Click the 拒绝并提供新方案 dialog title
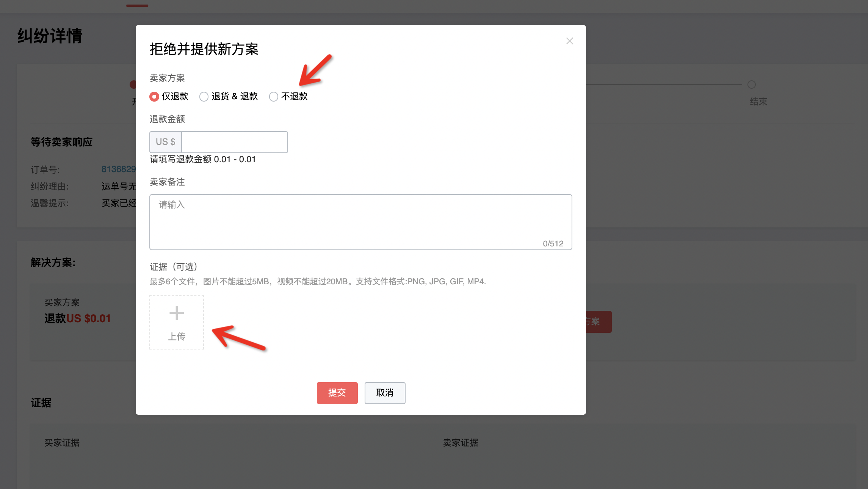Screen dimensions: 868x489 204,49
